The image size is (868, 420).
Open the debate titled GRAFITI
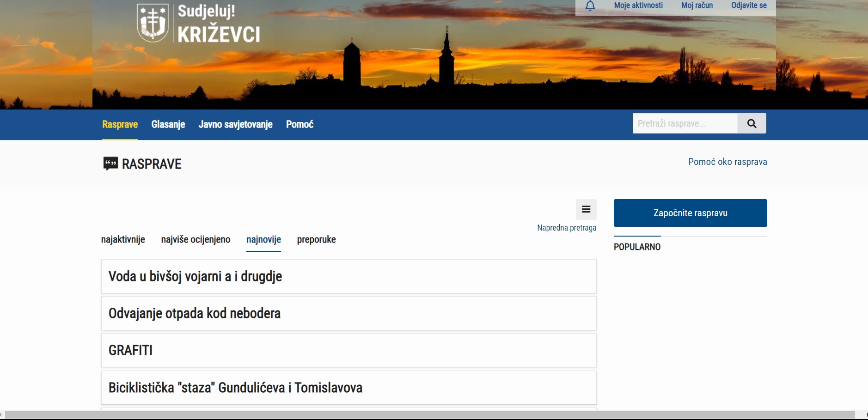tap(130, 350)
